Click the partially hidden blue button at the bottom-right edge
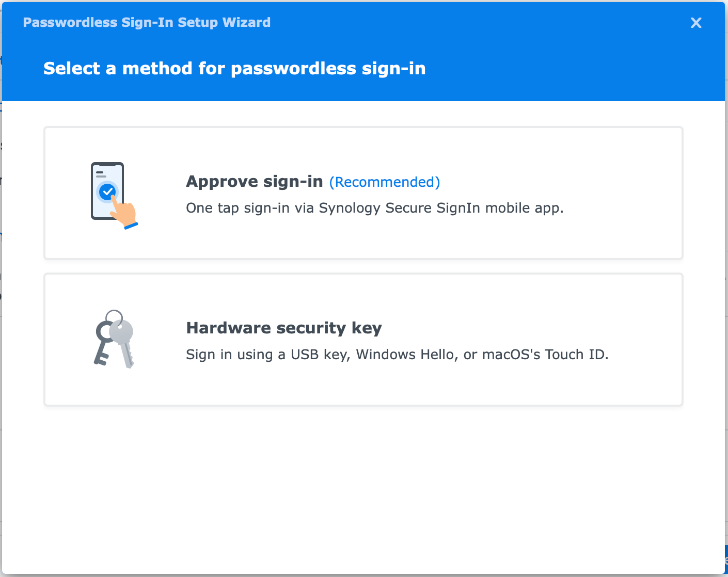This screenshot has width=728, height=577. tap(725, 560)
